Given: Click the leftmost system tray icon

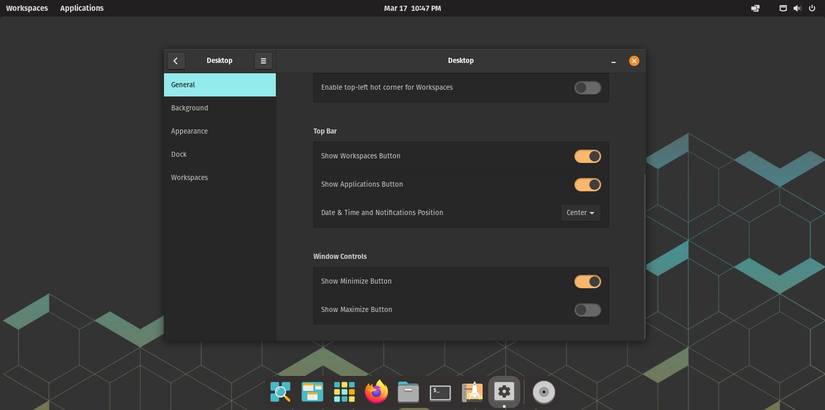Looking at the screenshot, I should (756, 8).
